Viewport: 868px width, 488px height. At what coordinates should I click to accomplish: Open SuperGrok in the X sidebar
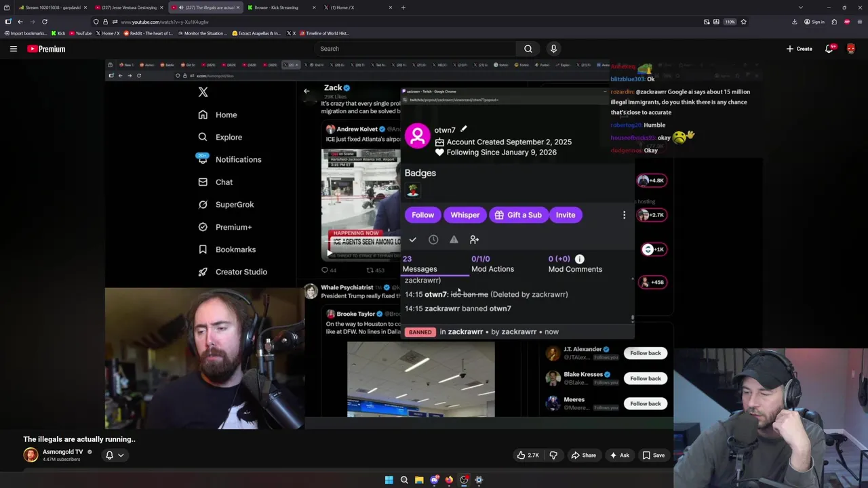click(x=226, y=205)
